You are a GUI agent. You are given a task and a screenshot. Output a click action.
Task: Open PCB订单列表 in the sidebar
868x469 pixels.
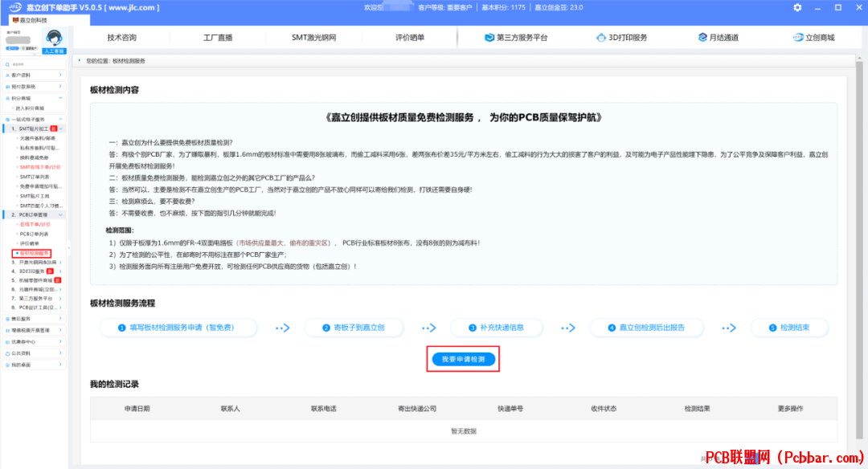(x=35, y=234)
